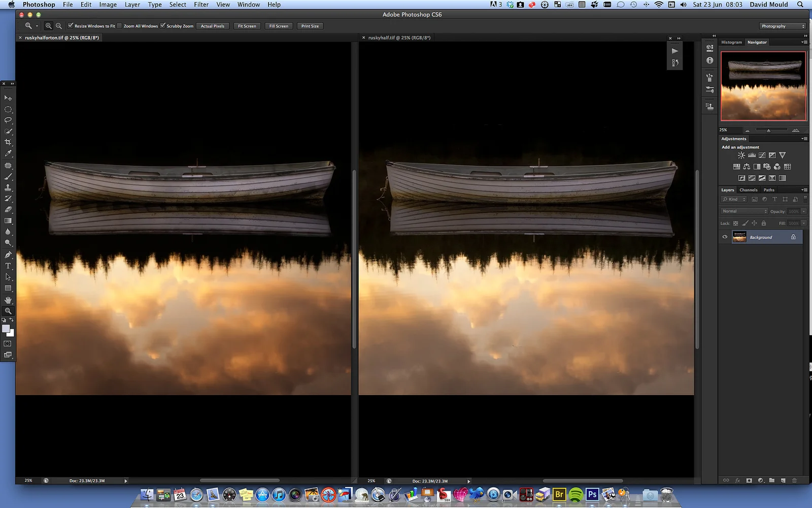This screenshot has width=812, height=508.
Task: Open the Normal blend mode dropdown
Action: click(x=745, y=211)
